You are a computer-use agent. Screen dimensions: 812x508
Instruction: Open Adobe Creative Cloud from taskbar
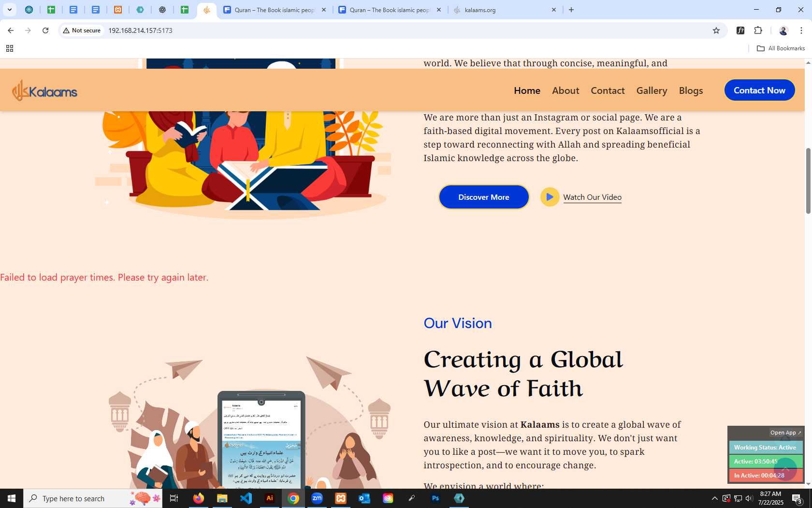[x=388, y=498]
